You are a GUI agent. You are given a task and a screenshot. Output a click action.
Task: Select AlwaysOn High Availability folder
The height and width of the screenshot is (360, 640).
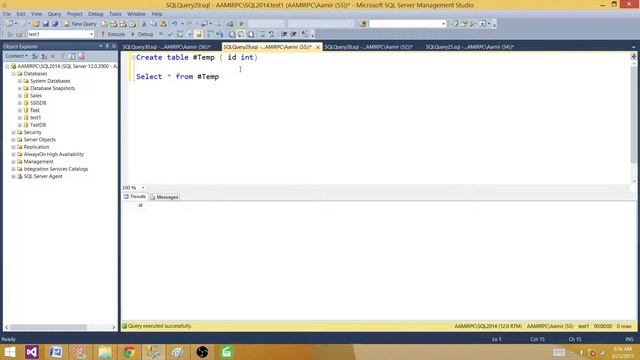pyautogui.click(x=53, y=154)
